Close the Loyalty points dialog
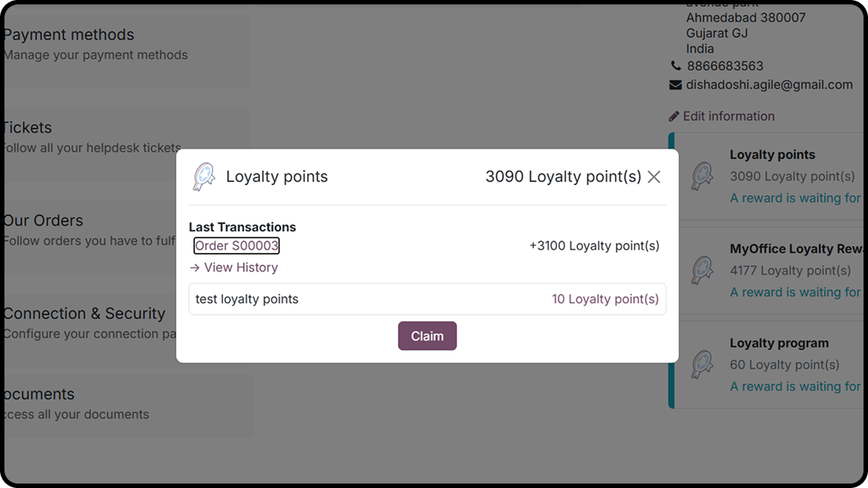This screenshot has height=488, width=868. pyautogui.click(x=654, y=177)
